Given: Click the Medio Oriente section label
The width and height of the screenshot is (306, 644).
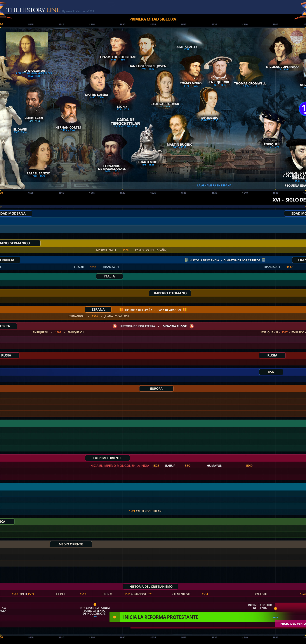Looking at the screenshot, I should (x=71, y=544).
